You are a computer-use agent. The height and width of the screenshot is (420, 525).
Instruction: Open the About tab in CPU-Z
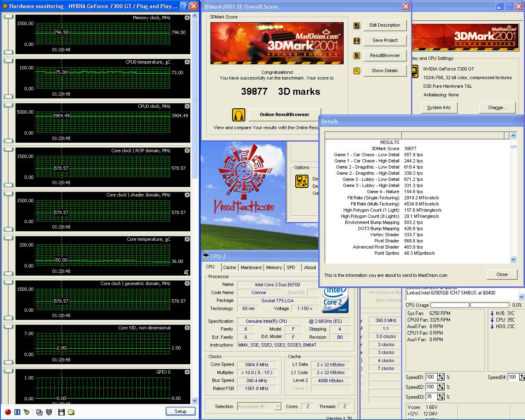tap(310, 267)
